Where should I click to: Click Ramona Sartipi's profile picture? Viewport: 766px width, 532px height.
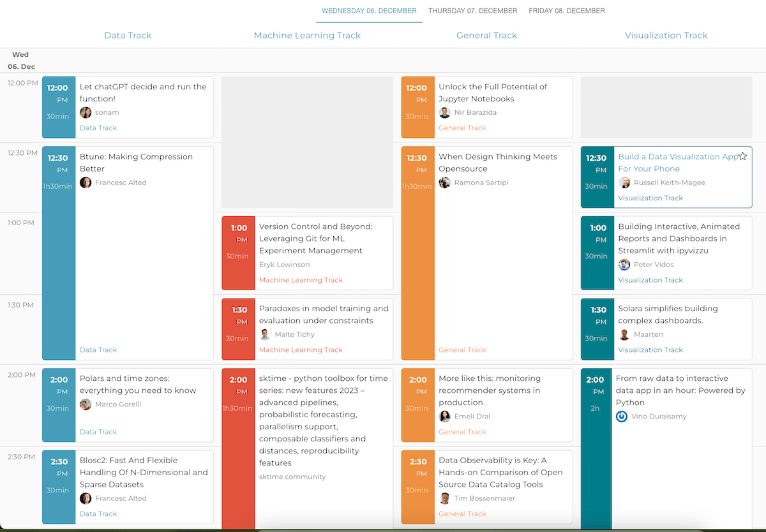(445, 183)
